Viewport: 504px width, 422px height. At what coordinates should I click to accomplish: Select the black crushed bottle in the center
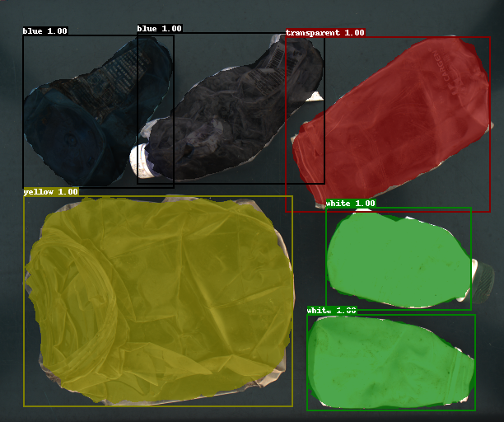231,115
